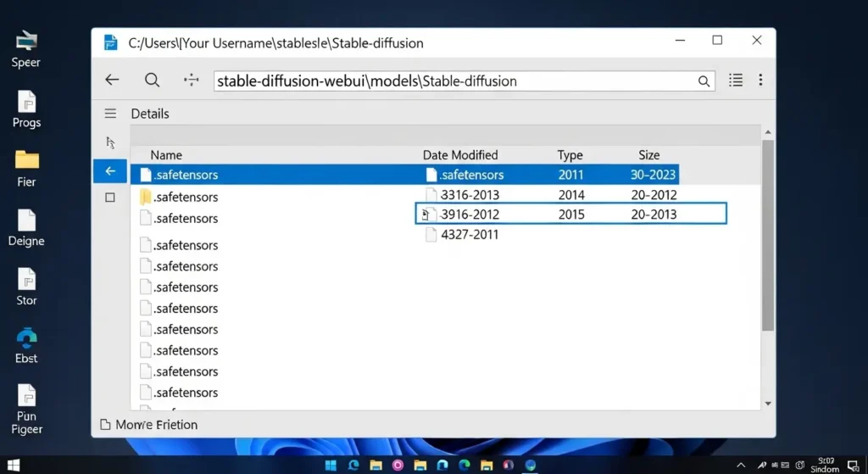Select .safetensors in the Date Modified column
This screenshot has height=474, width=868.
(x=465, y=175)
